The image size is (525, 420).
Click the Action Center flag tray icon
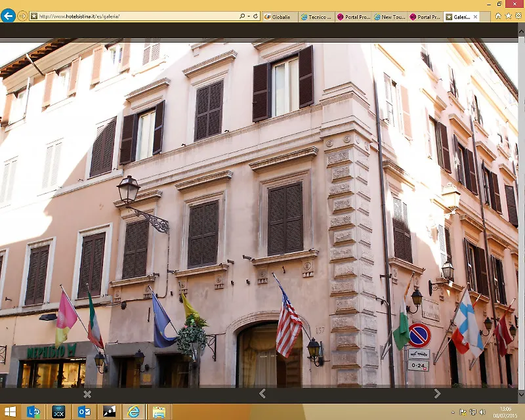click(x=463, y=412)
